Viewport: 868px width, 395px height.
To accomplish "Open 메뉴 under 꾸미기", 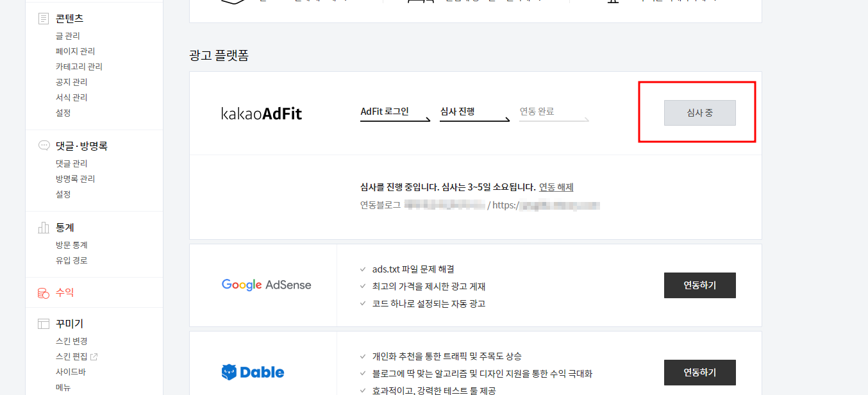I will point(63,387).
